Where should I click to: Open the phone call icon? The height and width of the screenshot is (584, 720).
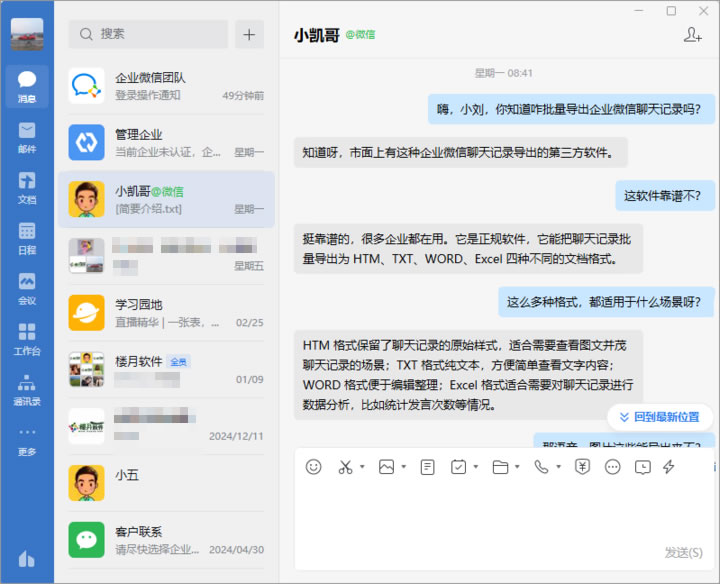pyautogui.click(x=541, y=467)
